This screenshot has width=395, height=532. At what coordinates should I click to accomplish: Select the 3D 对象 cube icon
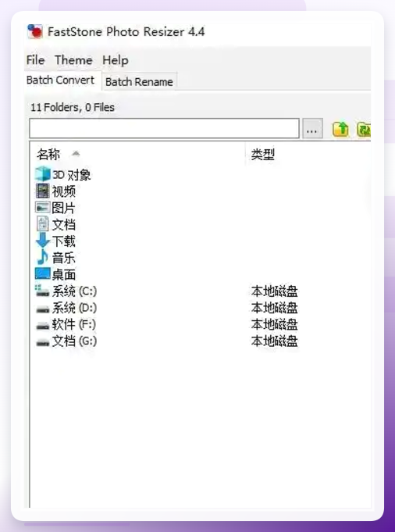coord(43,174)
